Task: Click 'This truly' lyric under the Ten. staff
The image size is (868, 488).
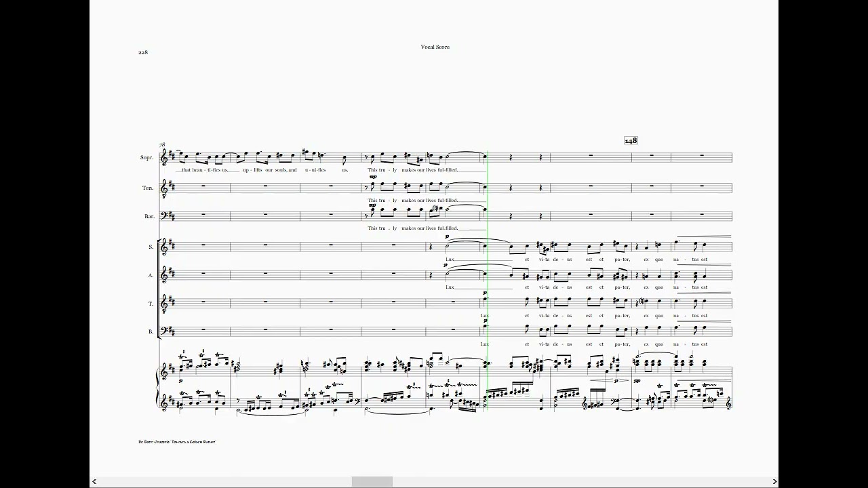Action: [382, 201]
